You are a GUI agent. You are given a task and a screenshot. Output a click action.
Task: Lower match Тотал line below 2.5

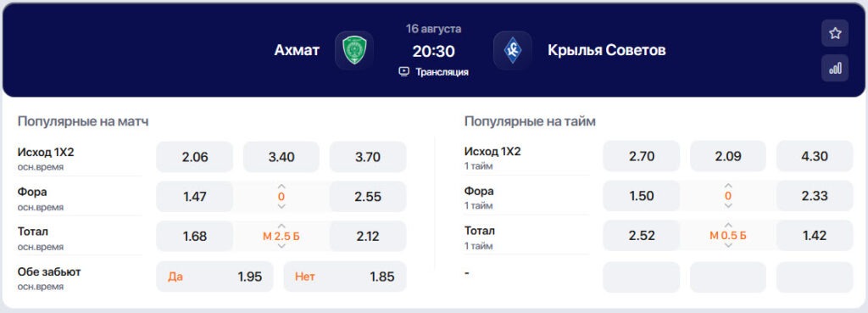coord(281,245)
